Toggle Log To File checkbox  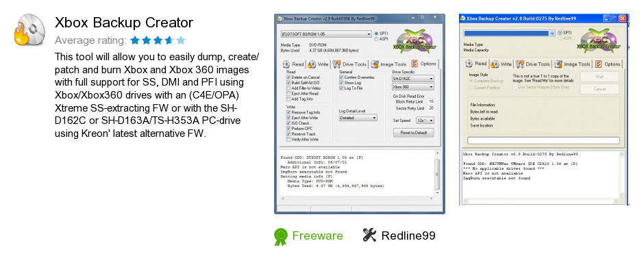(341, 88)
